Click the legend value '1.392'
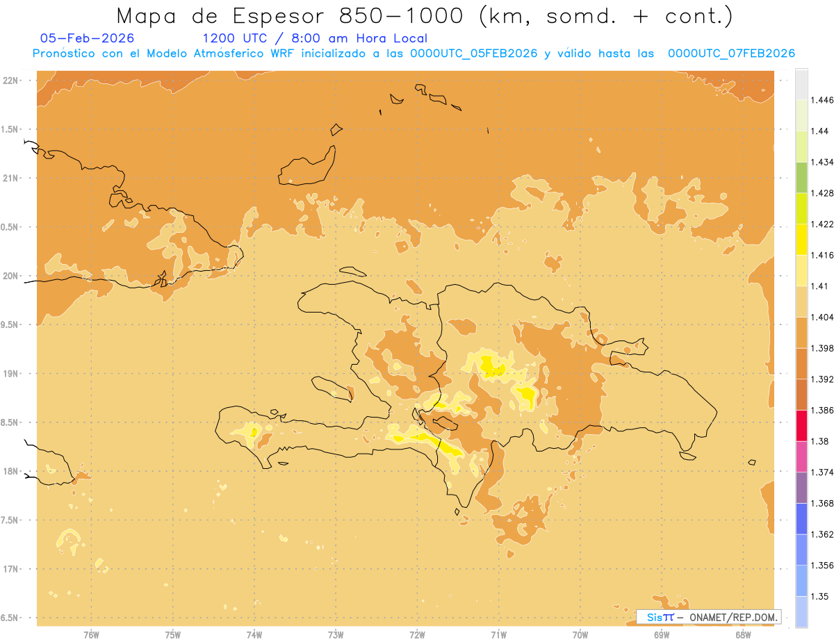Viewport: 834px width, 644px height. coord(823,379)
